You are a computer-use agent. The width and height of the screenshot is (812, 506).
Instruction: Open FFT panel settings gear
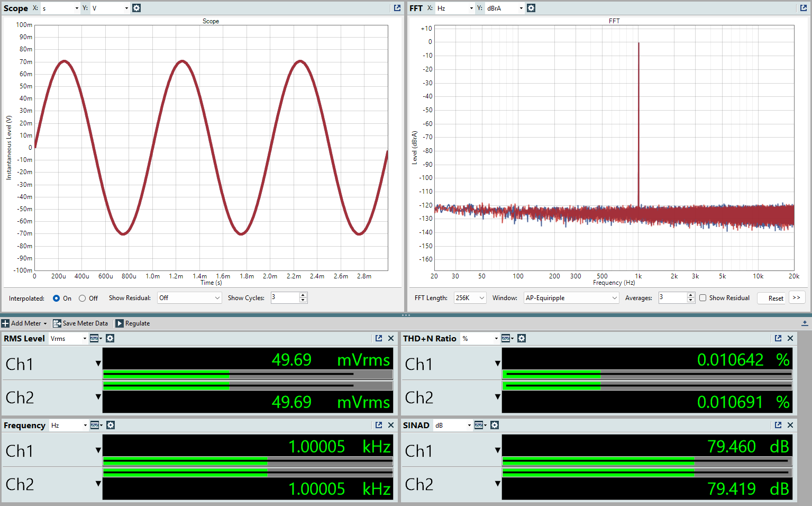(x=531, y=8)
